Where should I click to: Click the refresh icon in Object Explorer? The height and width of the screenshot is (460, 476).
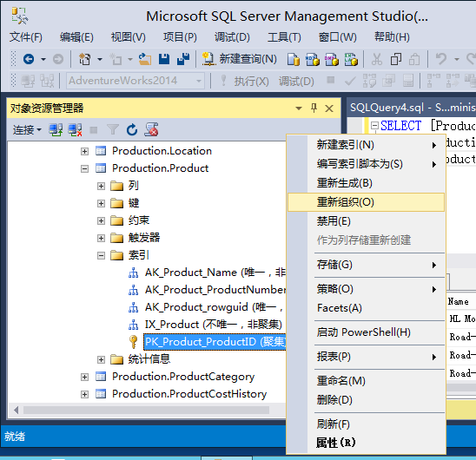click(x=132, y=130)
